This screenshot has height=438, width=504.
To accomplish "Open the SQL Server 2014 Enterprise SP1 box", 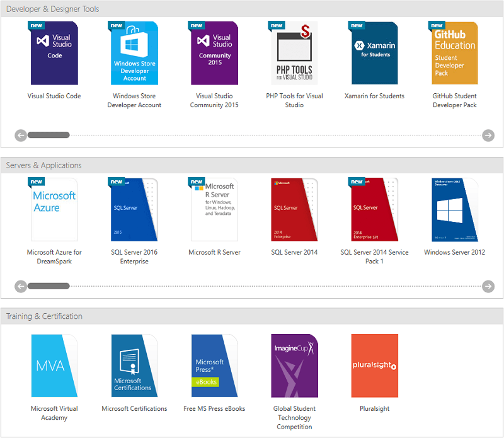I will click(x=374, y=209).
